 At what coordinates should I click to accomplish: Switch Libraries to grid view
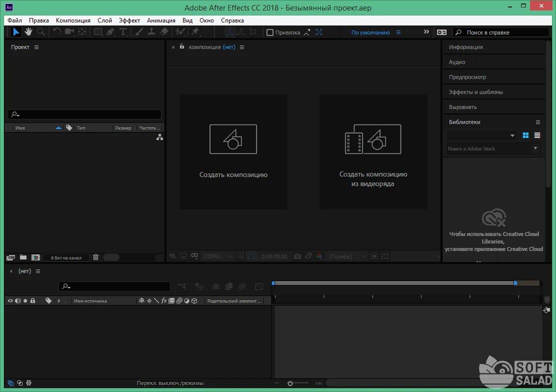coord(525,135)
